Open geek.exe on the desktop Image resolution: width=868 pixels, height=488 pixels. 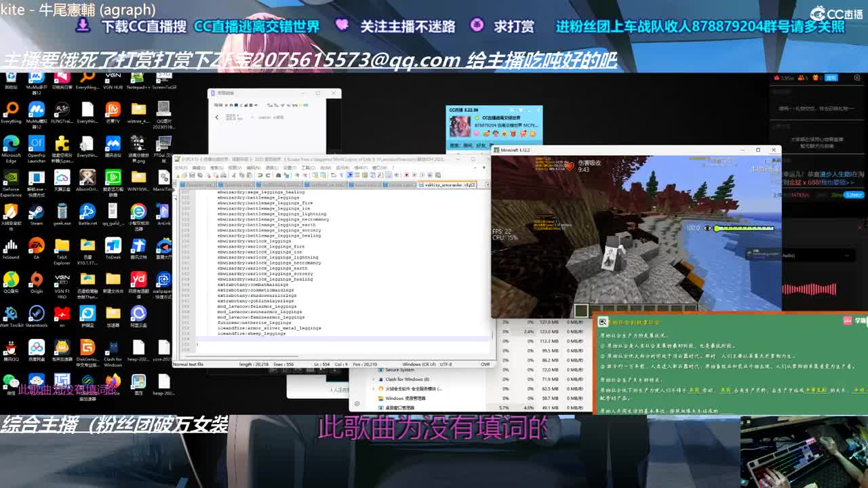click(x=62, y=214)
